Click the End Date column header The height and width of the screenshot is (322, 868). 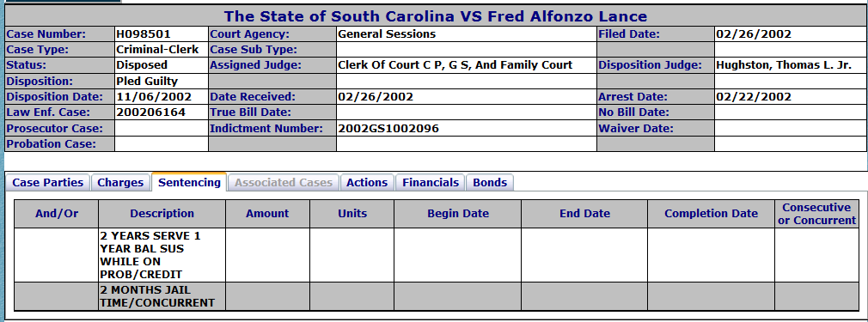point(584,214)
